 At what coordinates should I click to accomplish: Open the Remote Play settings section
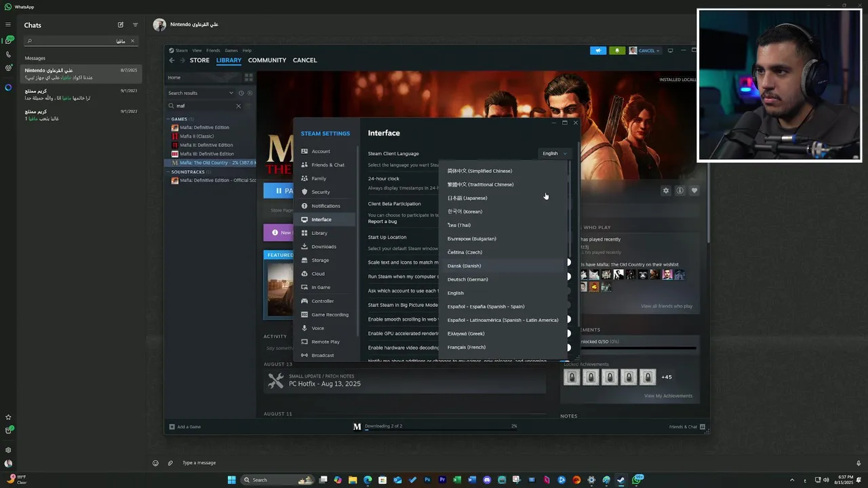click(x=325, y=341)
